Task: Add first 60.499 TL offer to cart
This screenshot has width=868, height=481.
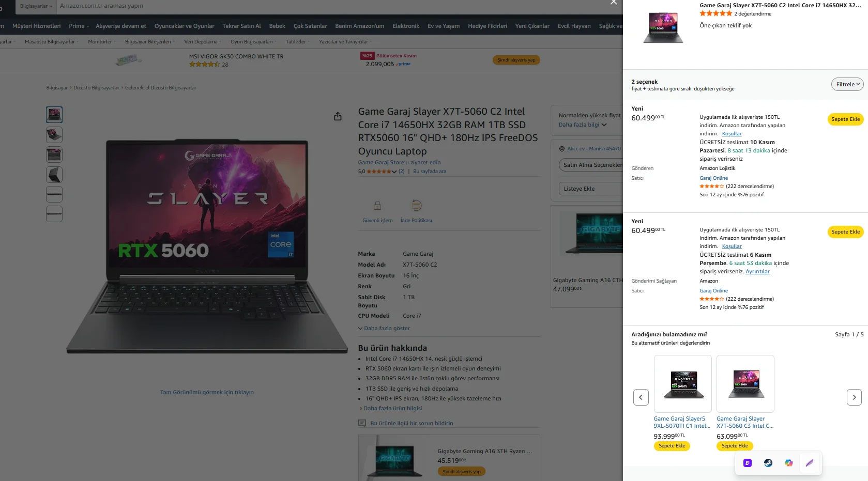Action: point(845,119)
